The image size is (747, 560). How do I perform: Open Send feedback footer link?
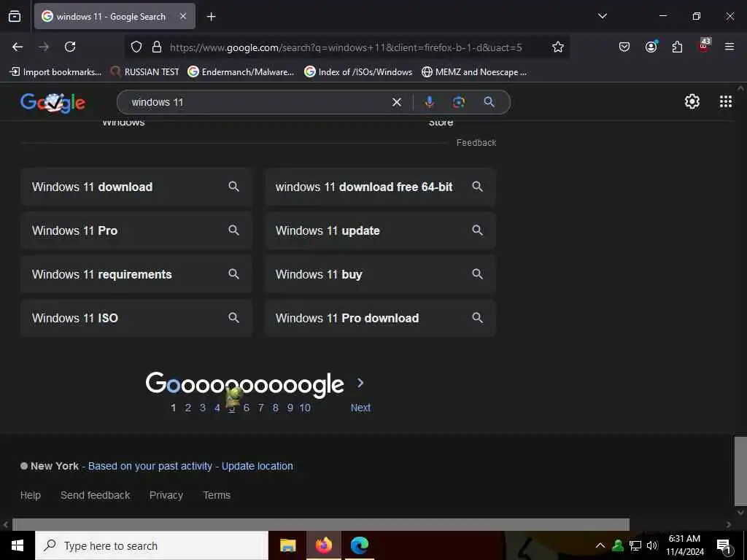96,495
